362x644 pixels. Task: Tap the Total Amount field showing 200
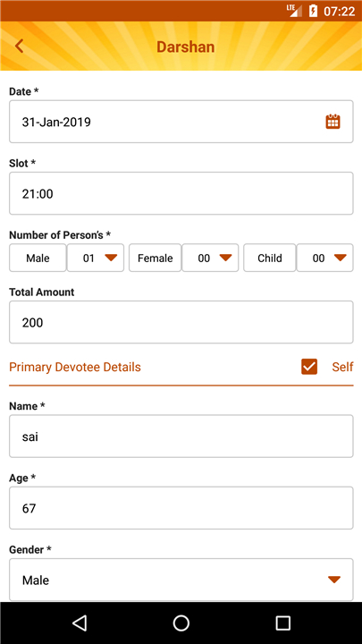[181, 322]
